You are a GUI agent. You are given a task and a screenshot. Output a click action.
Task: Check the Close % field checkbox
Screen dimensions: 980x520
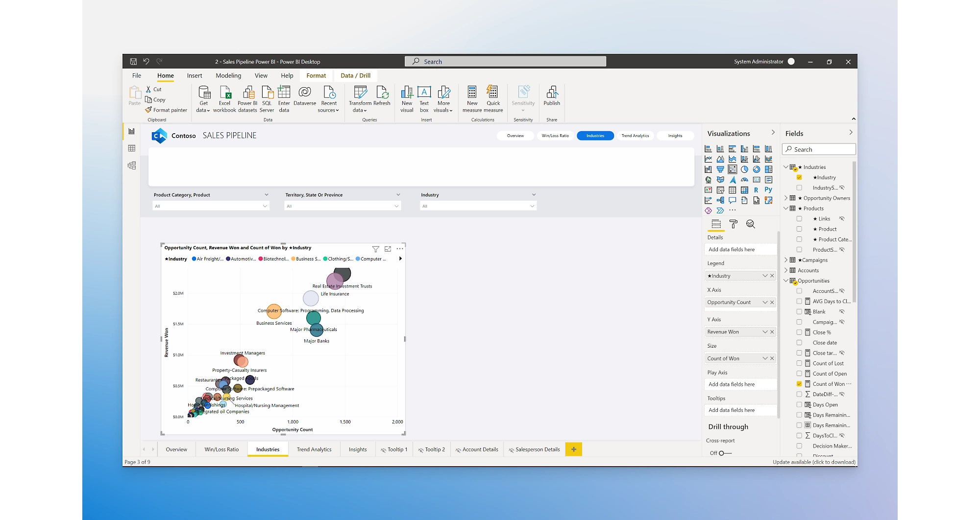[x=799, y=332]
